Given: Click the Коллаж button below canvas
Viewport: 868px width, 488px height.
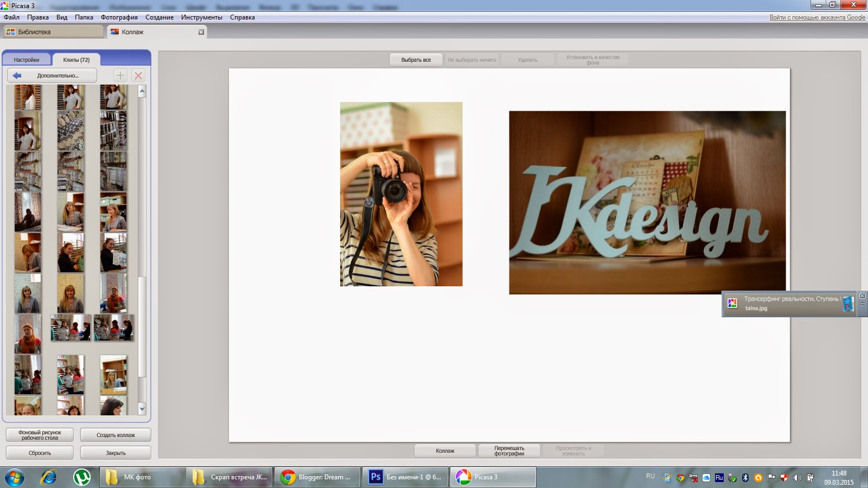Looking at the screenshot, I should [x=445, y=451].
